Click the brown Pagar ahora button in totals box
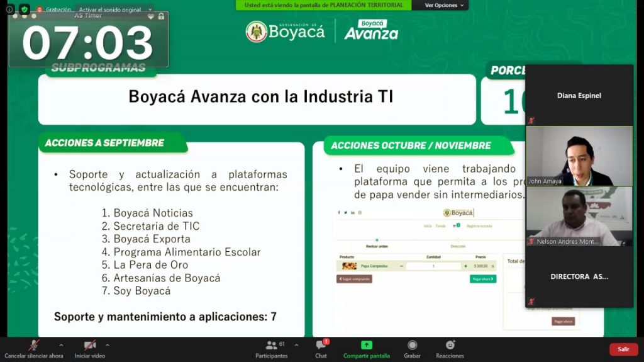This screenshot has width=644, height=362. (x=563, y=321)
